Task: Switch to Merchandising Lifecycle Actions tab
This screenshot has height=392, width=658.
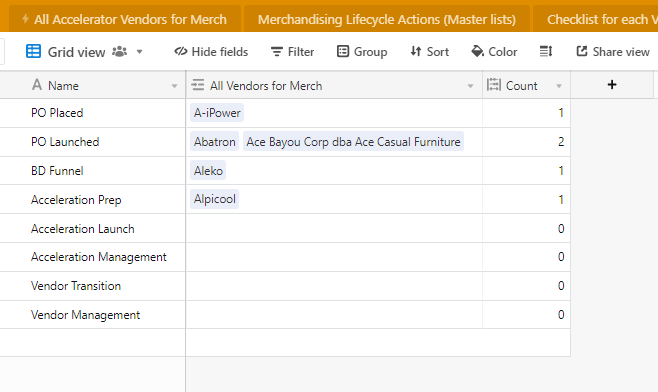Action: pyautogui.click(x=387, y=19)
